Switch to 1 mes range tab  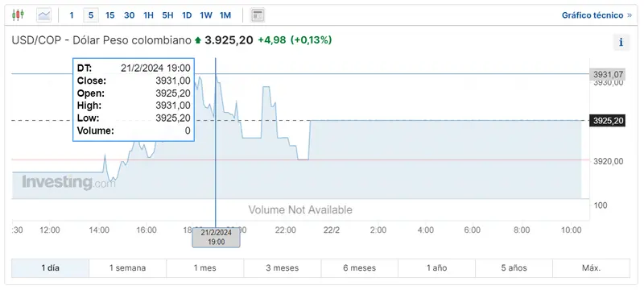pyautogui.click(x=205, y=268)
